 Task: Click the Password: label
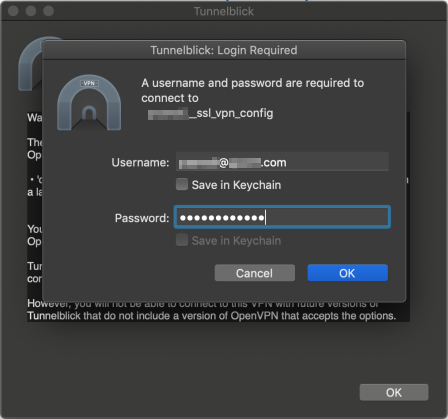[x=142, y=218]
